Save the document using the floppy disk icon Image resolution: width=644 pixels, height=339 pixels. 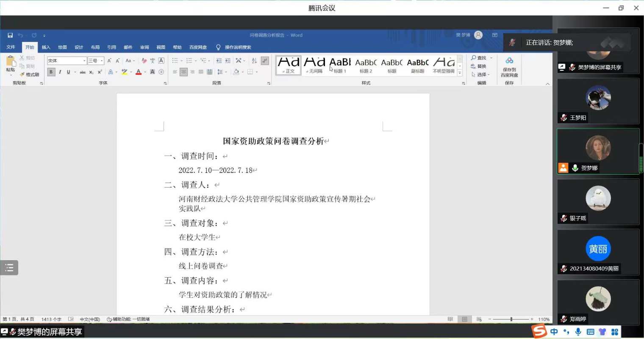click(x=10, y=36)
